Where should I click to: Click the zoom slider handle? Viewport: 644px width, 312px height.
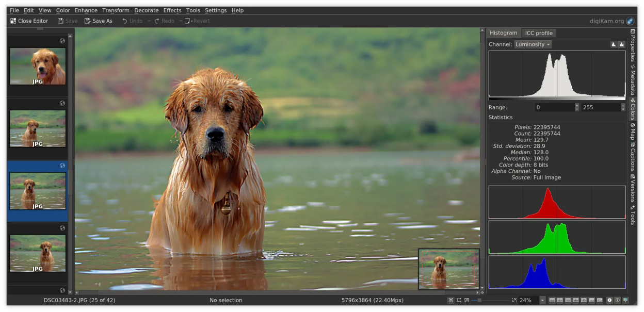[x=479, y=300]
